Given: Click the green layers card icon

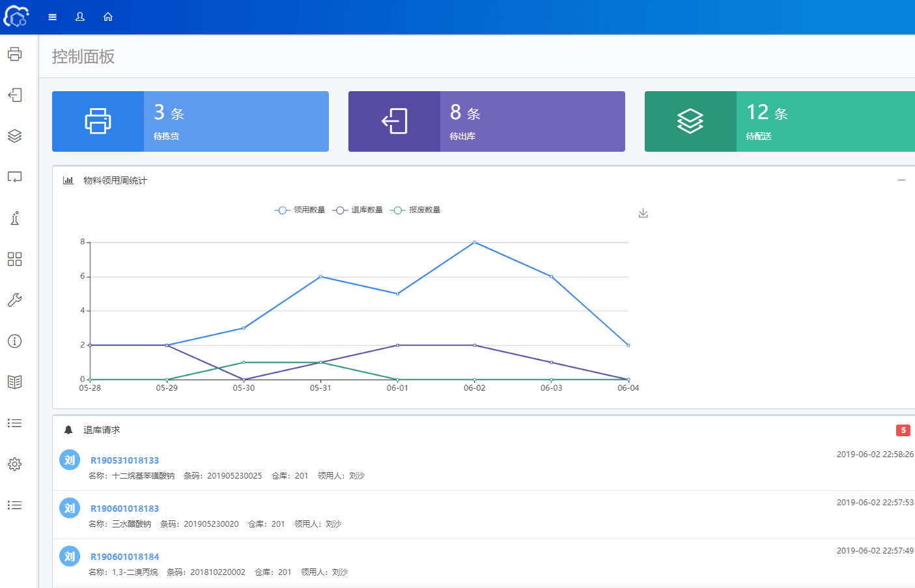Looking at the screenshot, I should click(690, 121).
